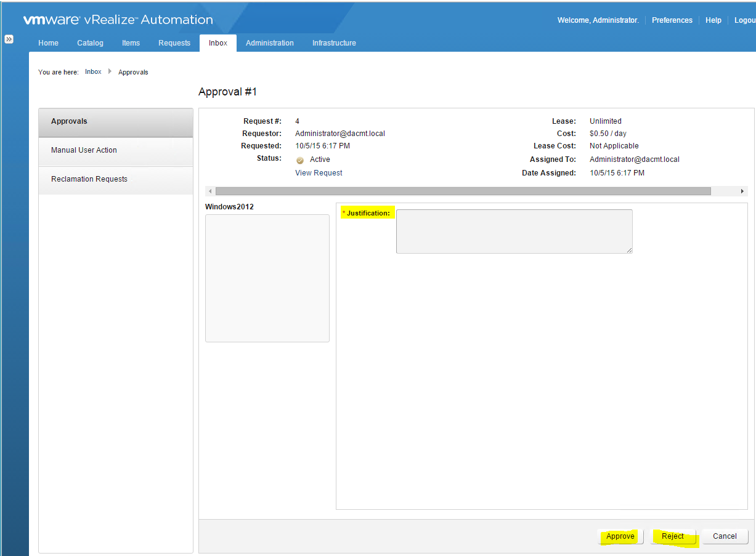Click the Approve button

620,536
